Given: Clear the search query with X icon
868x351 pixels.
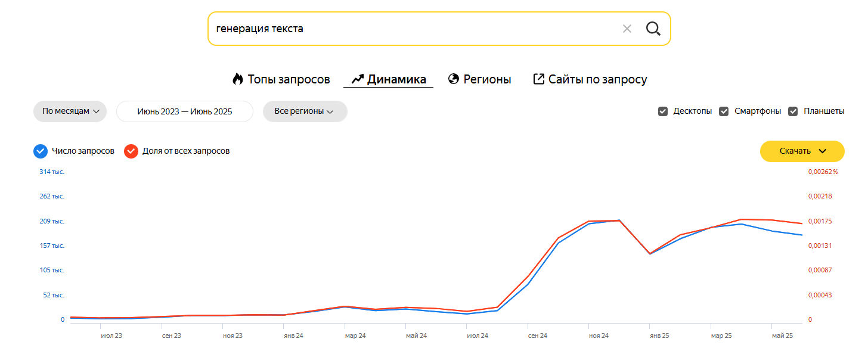Looking at the screenshot, I should (x=627, y=29).
